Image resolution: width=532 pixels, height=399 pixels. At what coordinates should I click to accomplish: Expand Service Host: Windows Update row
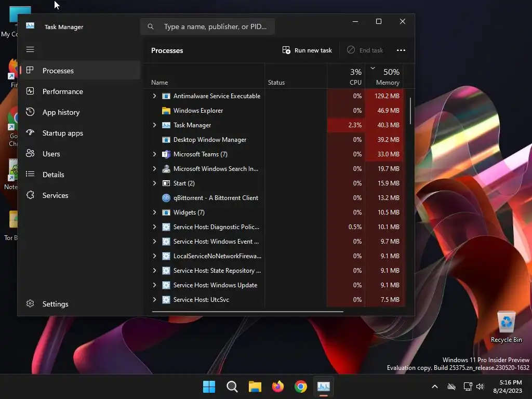[x=154, y=285]
